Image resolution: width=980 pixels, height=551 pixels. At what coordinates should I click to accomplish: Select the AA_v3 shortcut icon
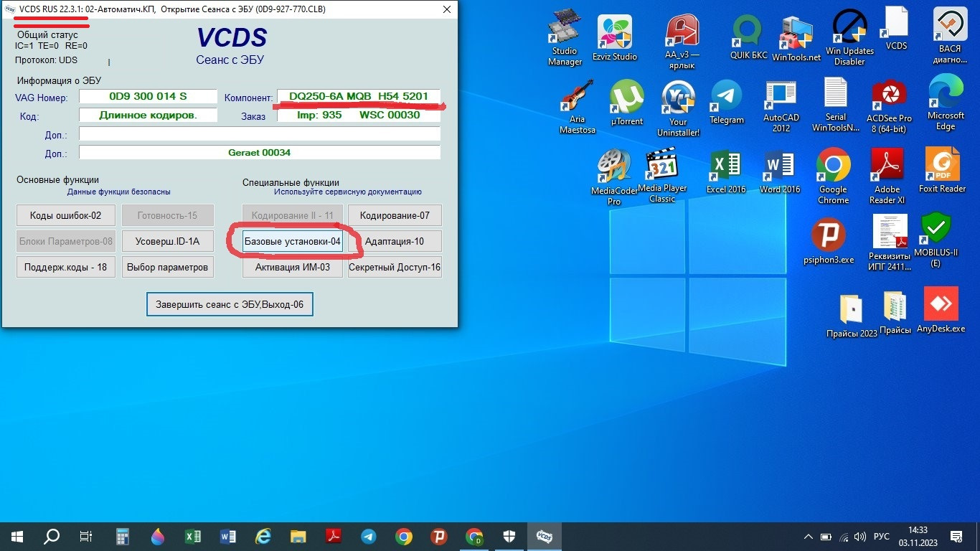click(x=682, y=41)
